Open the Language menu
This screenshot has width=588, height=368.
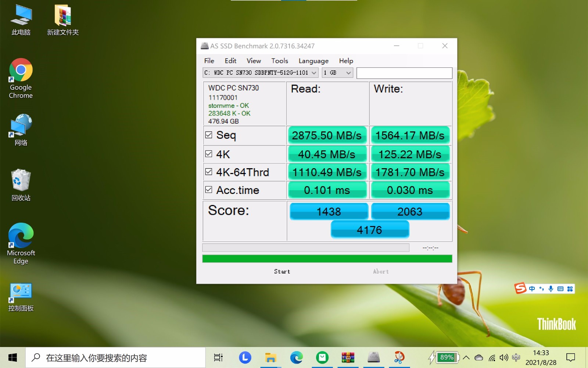tap(313, 61)
